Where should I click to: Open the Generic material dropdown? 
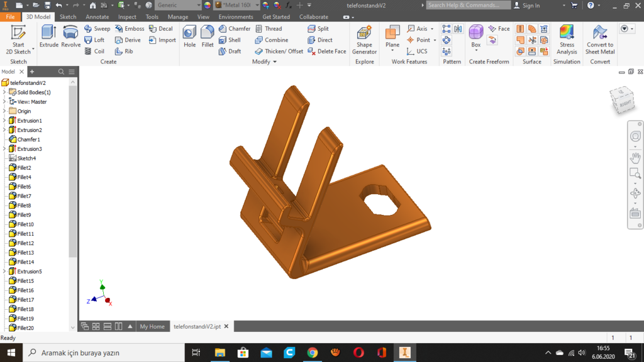pyautogui.click(x=198, y=5)
